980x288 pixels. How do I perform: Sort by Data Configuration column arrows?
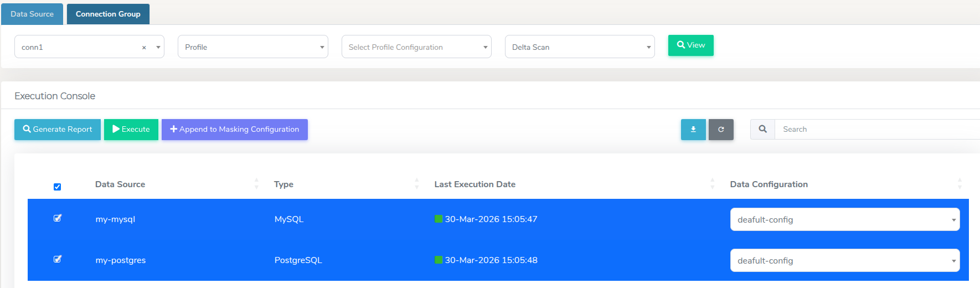[x=960, y=184]
